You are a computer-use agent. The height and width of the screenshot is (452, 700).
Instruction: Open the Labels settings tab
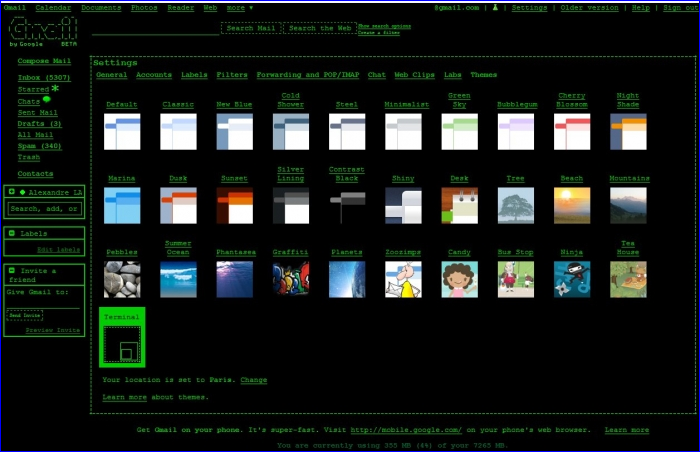(194, 75)
